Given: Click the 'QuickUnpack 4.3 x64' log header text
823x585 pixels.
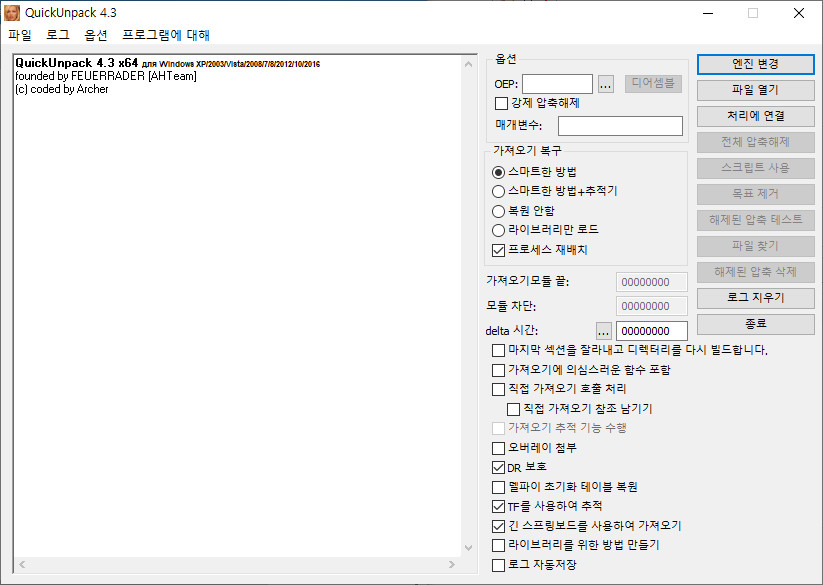Looking at the screenshot, I should (77, 63).
